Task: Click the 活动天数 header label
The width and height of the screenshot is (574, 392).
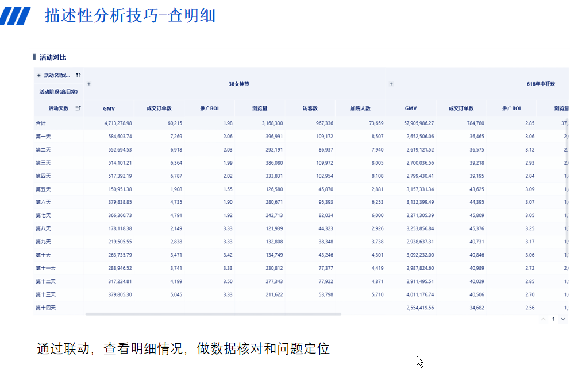Action: 59,108
